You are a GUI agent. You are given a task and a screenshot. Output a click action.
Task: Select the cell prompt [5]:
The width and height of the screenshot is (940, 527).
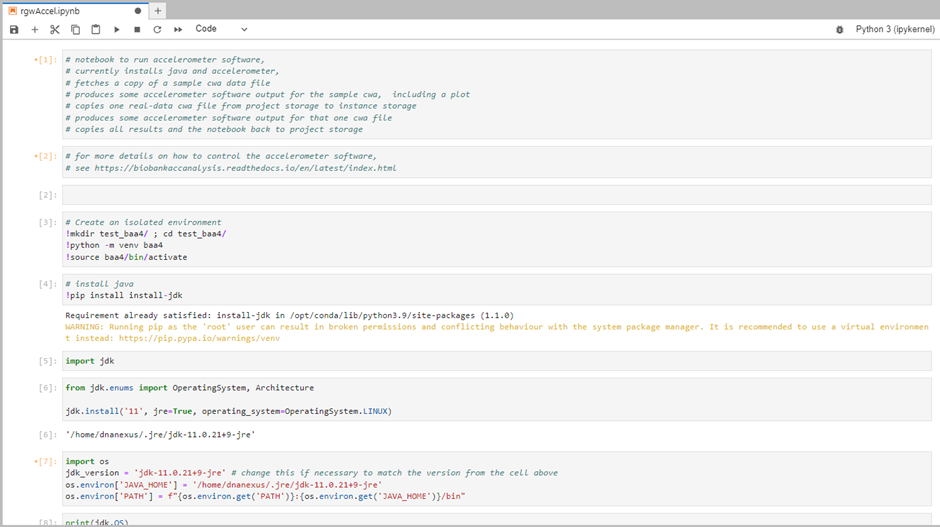48,361
